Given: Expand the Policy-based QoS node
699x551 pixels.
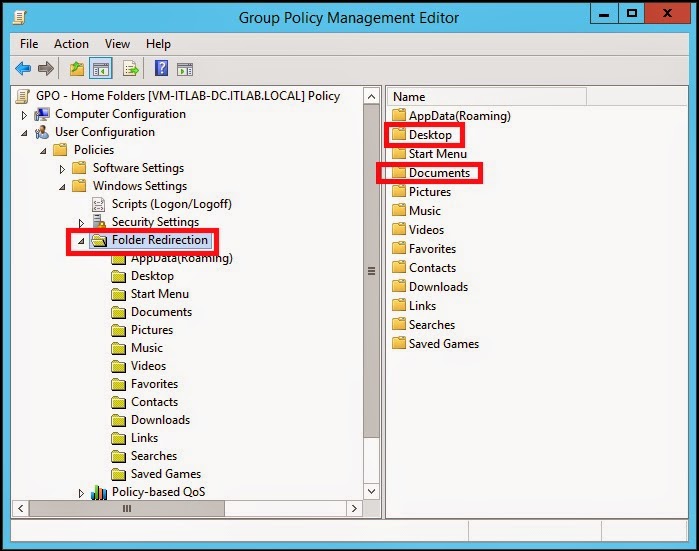Looking at the screenshot, I should (81, 493).
